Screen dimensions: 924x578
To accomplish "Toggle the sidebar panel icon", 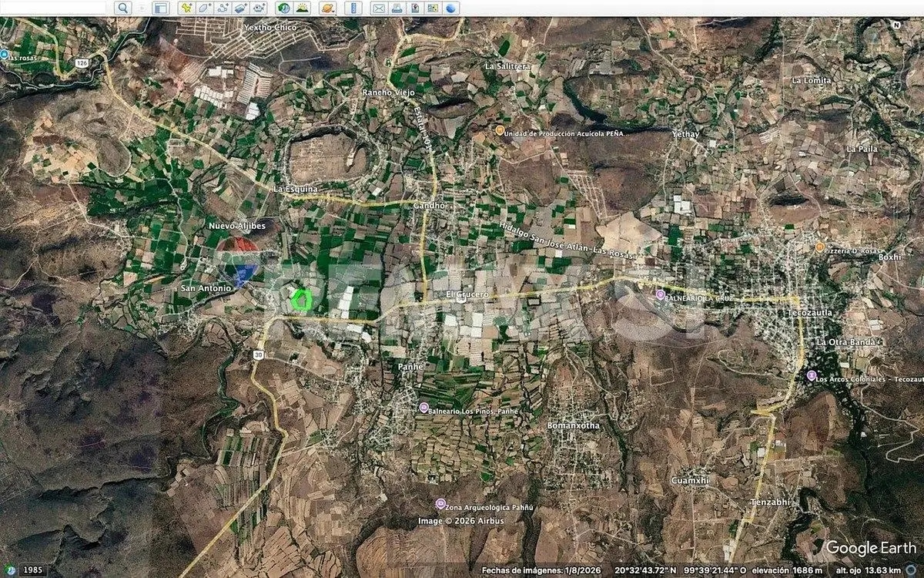I will click(x=160, y=8).
